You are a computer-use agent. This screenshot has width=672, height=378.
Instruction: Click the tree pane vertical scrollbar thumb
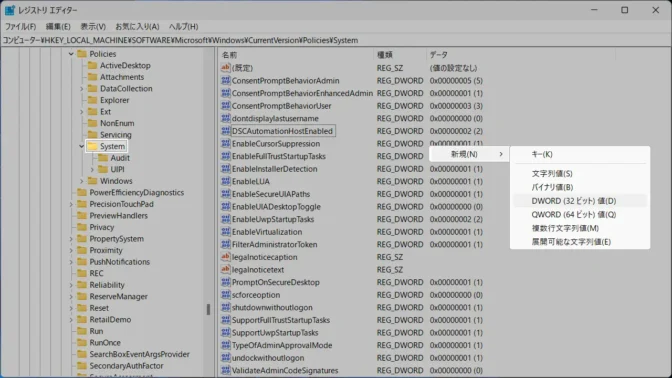[x=208, y=309]
